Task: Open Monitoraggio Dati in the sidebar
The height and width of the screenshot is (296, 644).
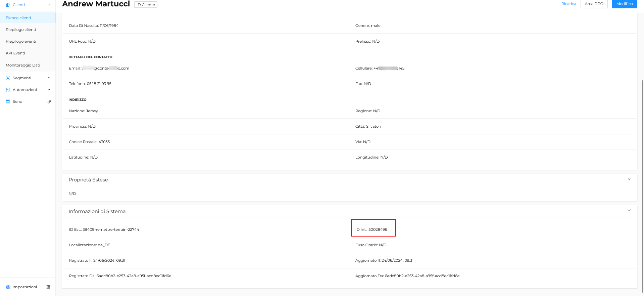Action: pyautogui.click(x=28, y=65)
